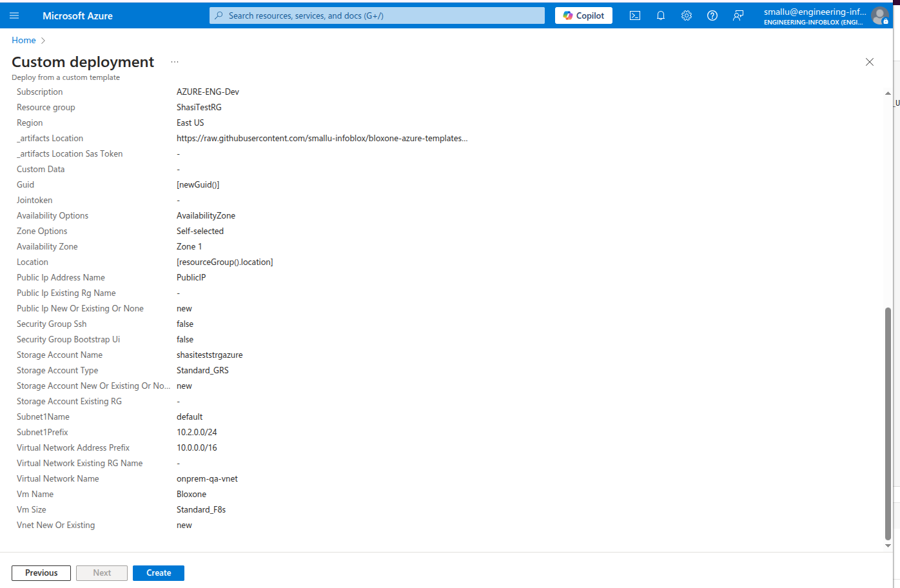The height and width of the screenshot is (588, 900).
Task: Click the account name smallu@engineering-inf...
Action: (x=815, y=12)
